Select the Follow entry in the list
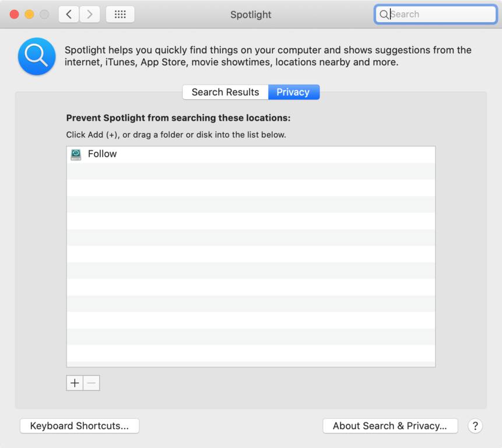Image resolution: width=502 pixels, height=448 pixels. 251,155
